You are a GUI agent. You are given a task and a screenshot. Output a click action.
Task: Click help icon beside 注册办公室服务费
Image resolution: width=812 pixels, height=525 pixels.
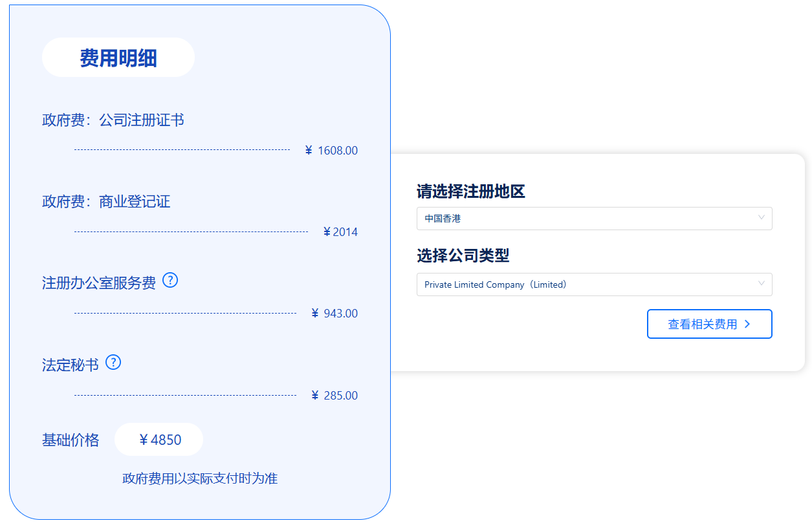[x=170, y=281]
